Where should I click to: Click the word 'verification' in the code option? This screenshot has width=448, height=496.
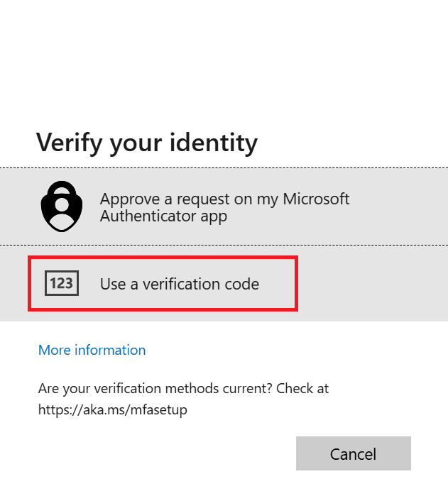click(181, 284)
